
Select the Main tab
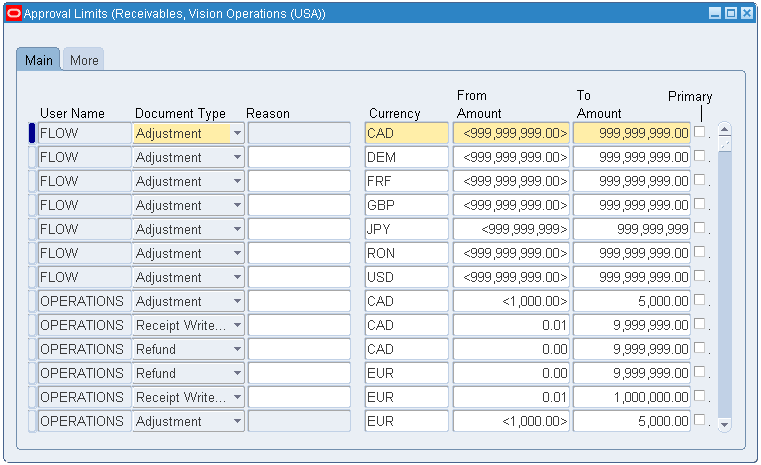39,60
